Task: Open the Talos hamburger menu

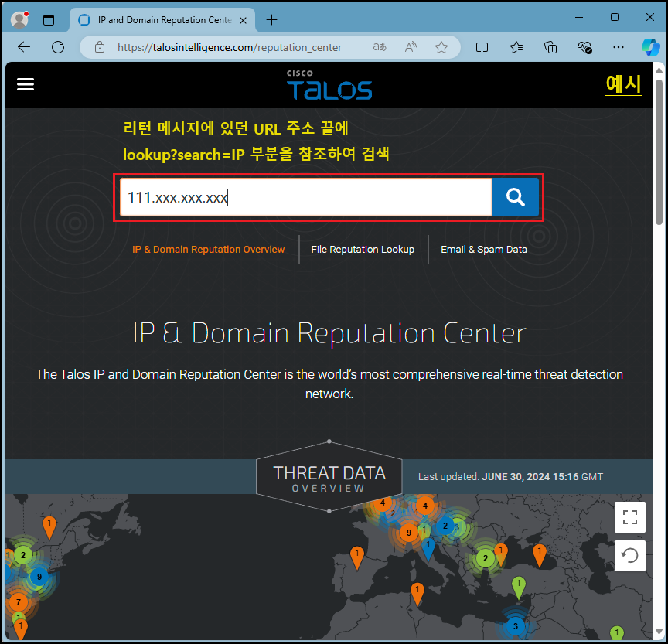Action: (26, 84)
